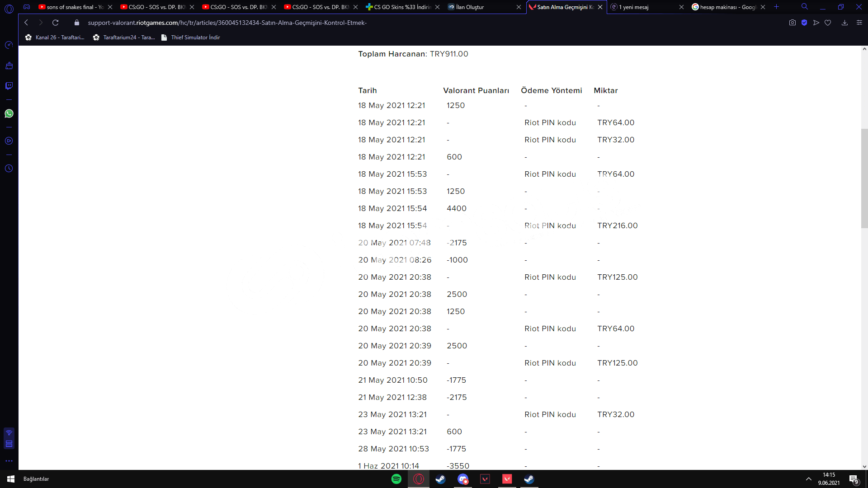Select 'Riot PIN kodu' in 23 May row
This screenshot has height=488, width=868.
[x=550, y=414]
